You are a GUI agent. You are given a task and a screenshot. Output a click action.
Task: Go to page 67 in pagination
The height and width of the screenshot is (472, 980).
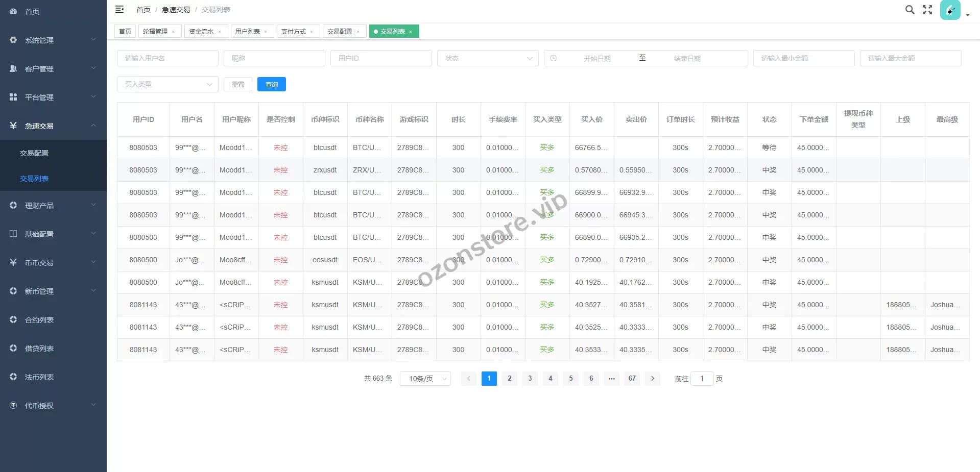point(632,378)
